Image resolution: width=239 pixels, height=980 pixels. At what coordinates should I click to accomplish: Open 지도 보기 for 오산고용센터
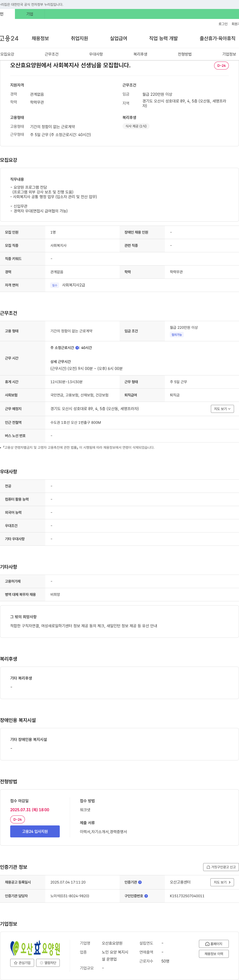point(222,882)
